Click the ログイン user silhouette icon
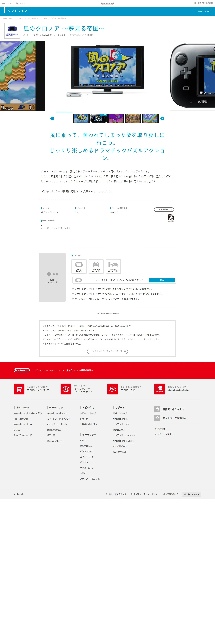This screenshot has height=644, width=215. pyautogui.click(x=195, y=3)
